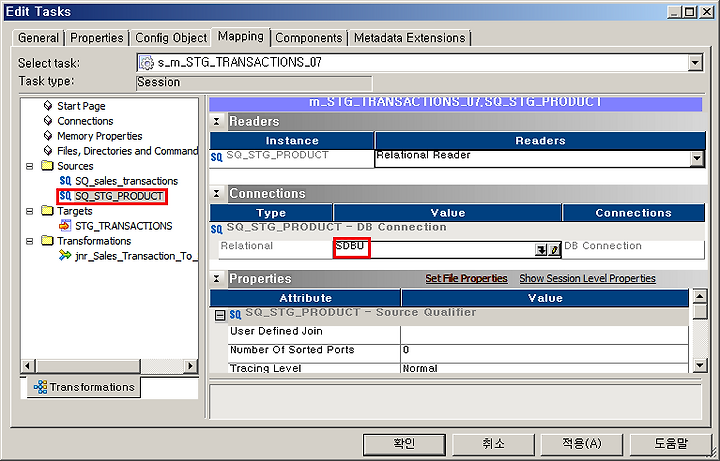The height and width of the screenshot is (461, 720).
Task: Click the 도움말 button
Action: pos(671,444)
